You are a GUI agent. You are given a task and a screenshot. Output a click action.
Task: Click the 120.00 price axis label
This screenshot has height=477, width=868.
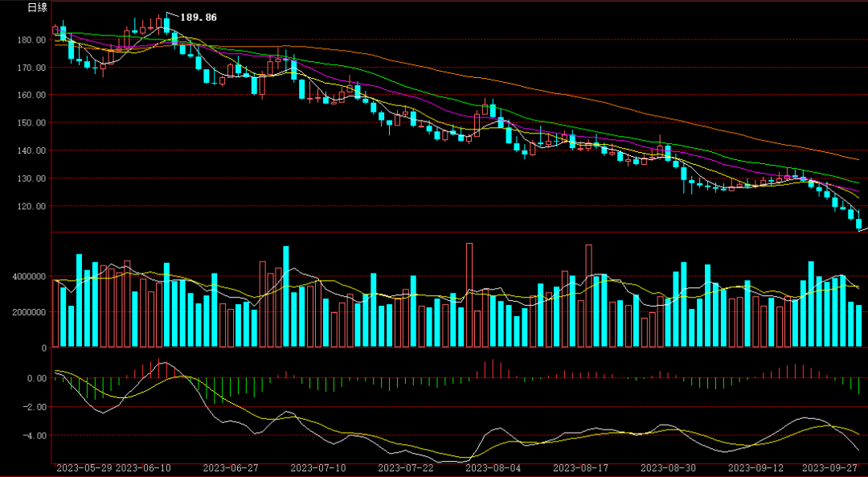[x=31, y=207]
